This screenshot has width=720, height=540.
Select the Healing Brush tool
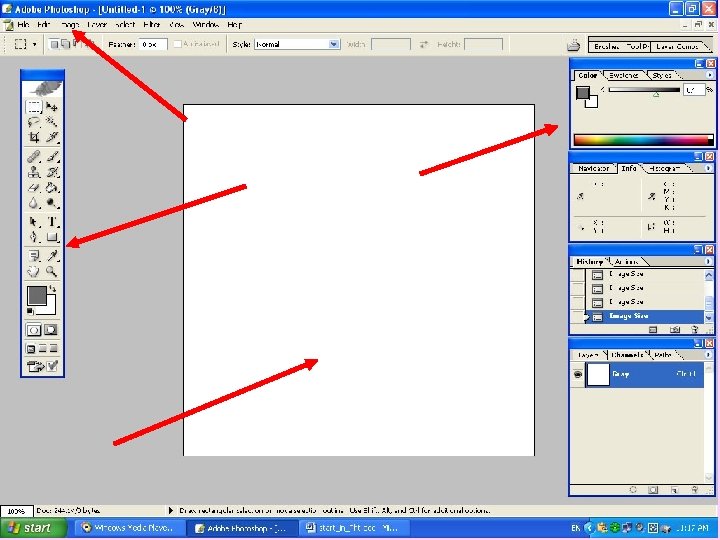34,157
